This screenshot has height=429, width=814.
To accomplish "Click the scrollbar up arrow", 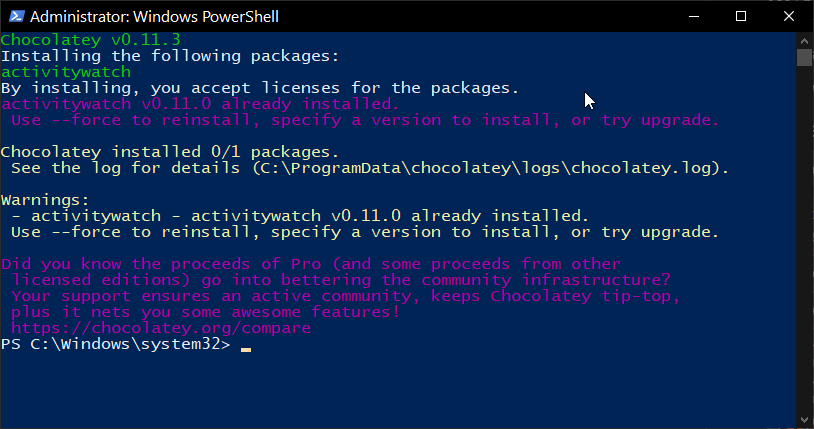I will click(804, 41).
